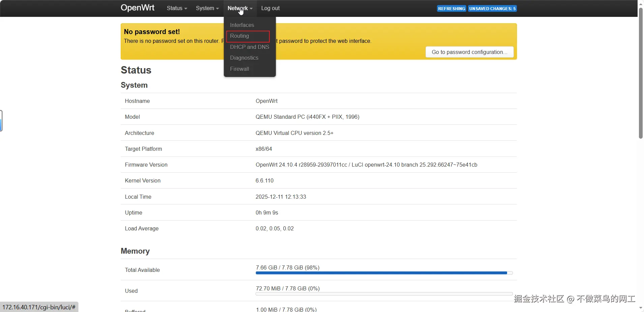Click the Memory section heading
The height and width of the screenshot is (312, 644).
click(x=135, y=251)
